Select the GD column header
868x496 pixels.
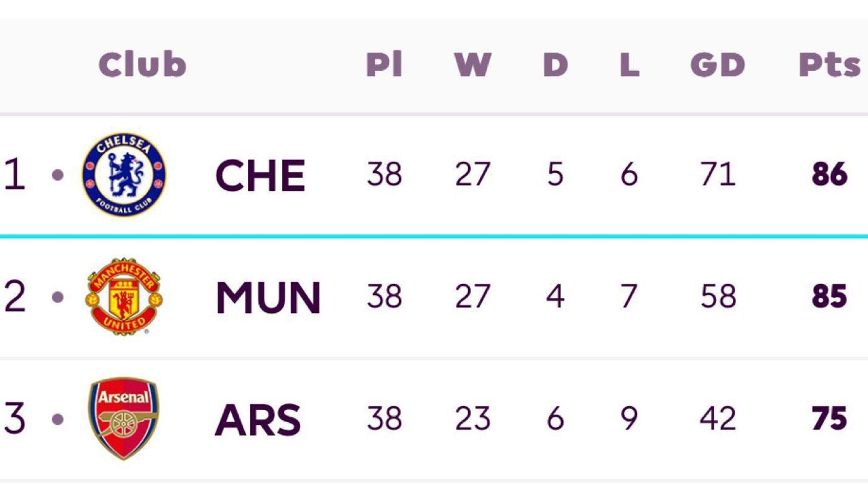[x=717, y=64]
